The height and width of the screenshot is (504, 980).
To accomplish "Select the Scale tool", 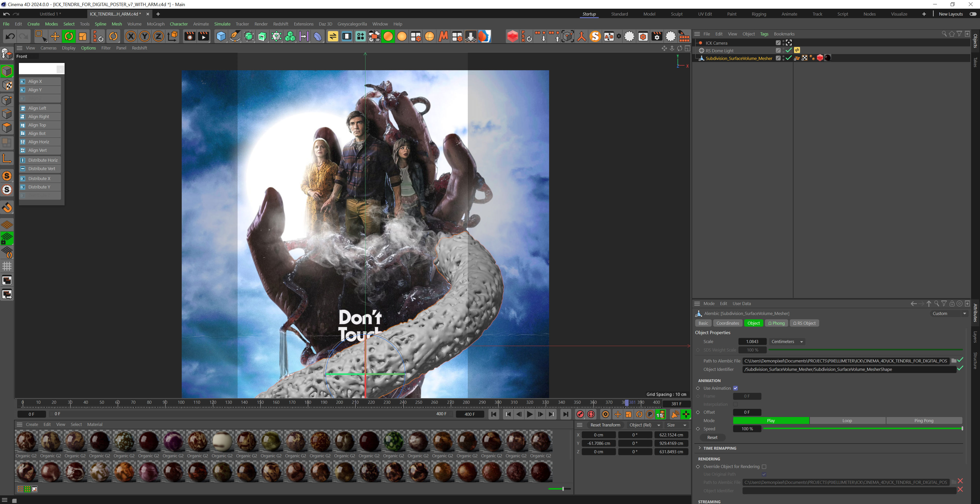I will pos(82,36).
